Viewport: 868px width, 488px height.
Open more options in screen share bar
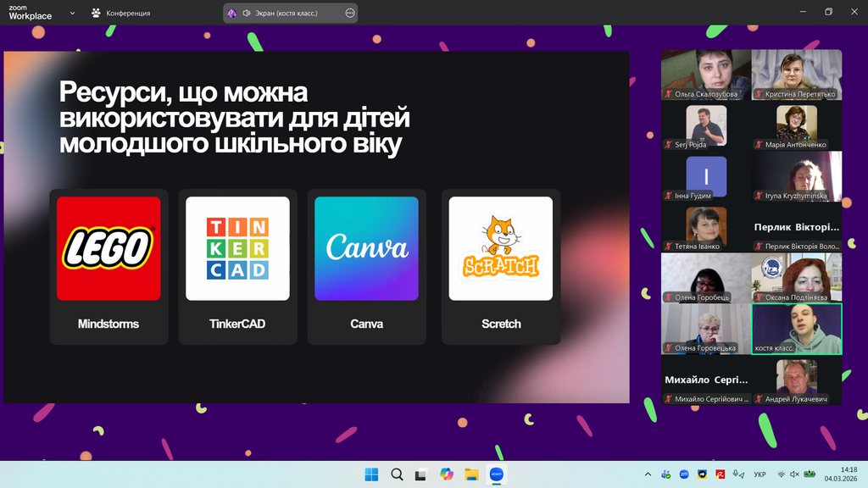(350, 13)
